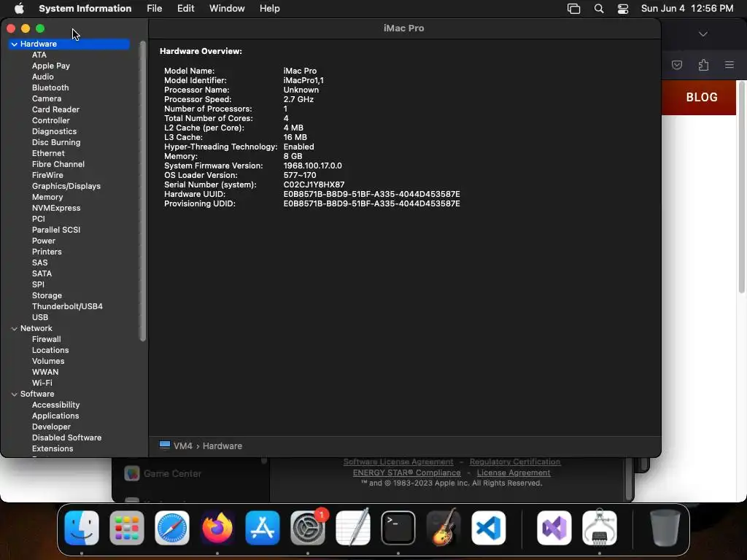Click the Firefox page scrollbar

pyautogui.click(x=742, y=187)
